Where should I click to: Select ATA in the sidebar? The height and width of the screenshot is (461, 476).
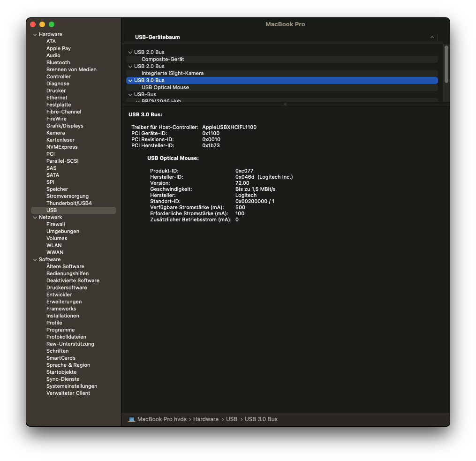(x=51, y=41)
